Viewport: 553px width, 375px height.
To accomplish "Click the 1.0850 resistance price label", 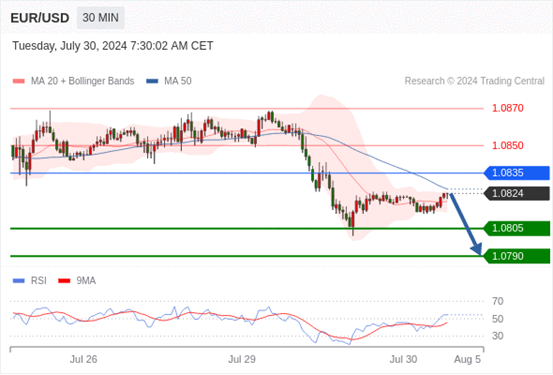I will point(508,145).
